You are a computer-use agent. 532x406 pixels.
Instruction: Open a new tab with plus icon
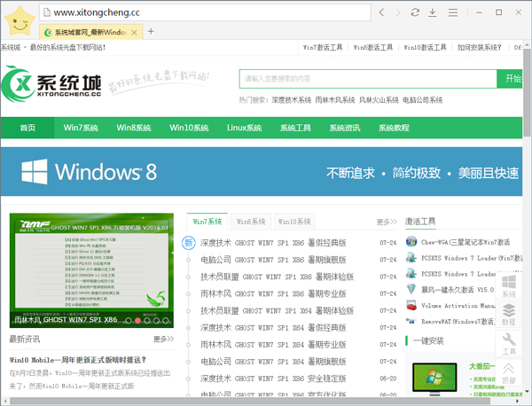click(x=151, y=32)
